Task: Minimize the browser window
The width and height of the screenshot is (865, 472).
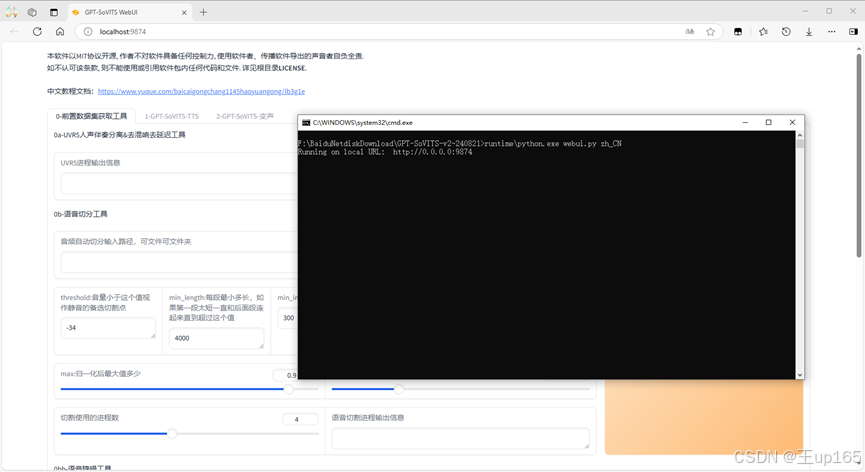Action: click(805, 11)
